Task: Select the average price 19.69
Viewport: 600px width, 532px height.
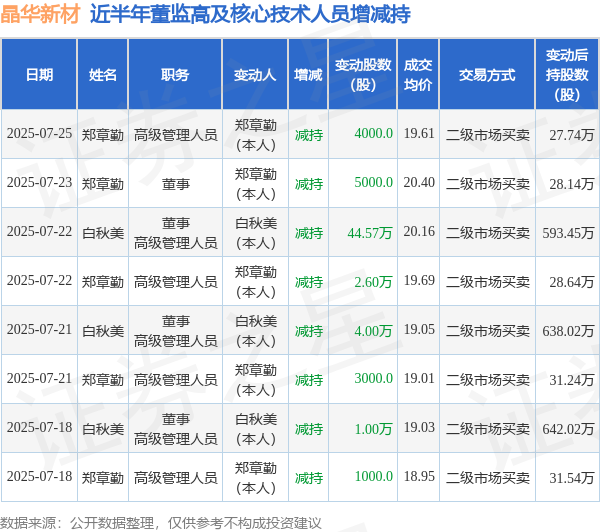Action: pyautogui.click(x=419, y=281)
